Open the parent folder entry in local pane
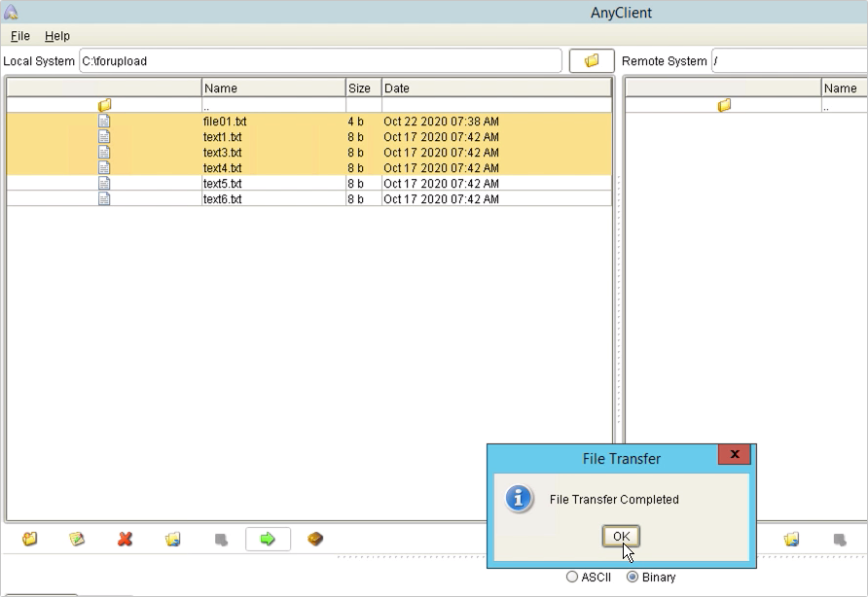 point(104,105)
